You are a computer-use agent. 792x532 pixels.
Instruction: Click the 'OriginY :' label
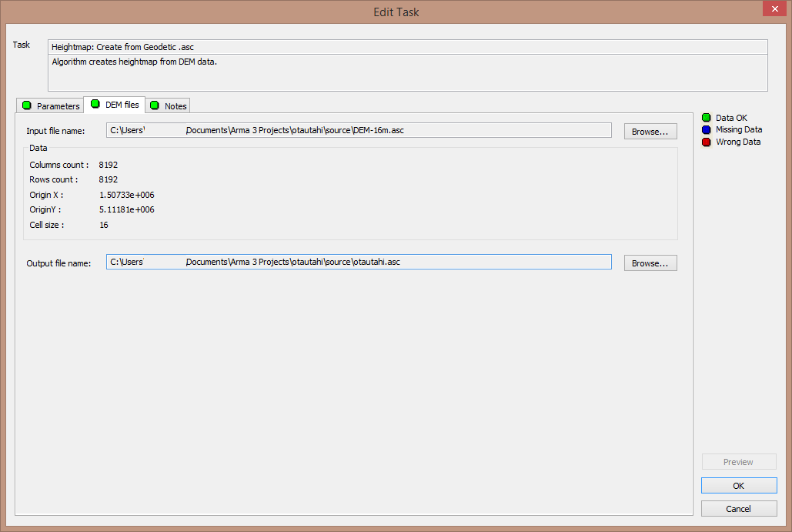click(x=45, y=209)
